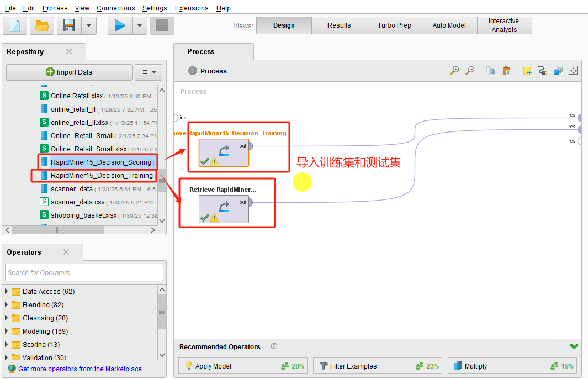The height and width of the screenshot is (379, 588).
Task: Add recommended Filter Examples operator
Action: pos(377,366)
